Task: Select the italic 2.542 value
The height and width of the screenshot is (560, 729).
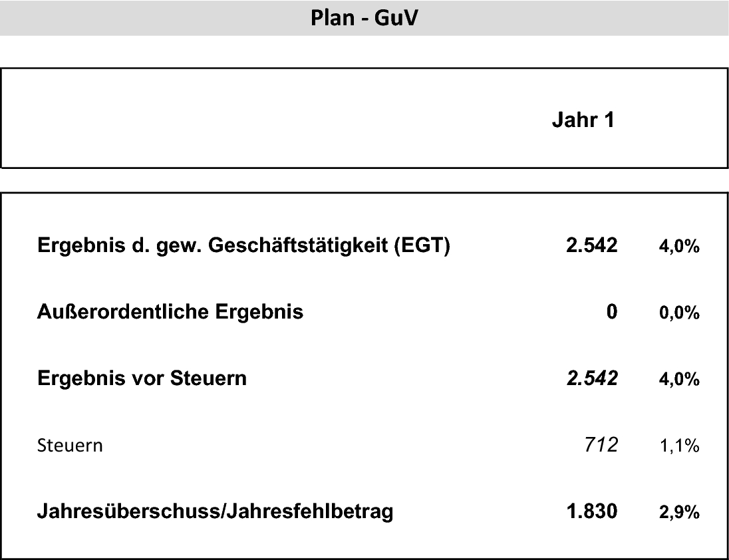Action: pyautogui.click(x=592, y=378)
